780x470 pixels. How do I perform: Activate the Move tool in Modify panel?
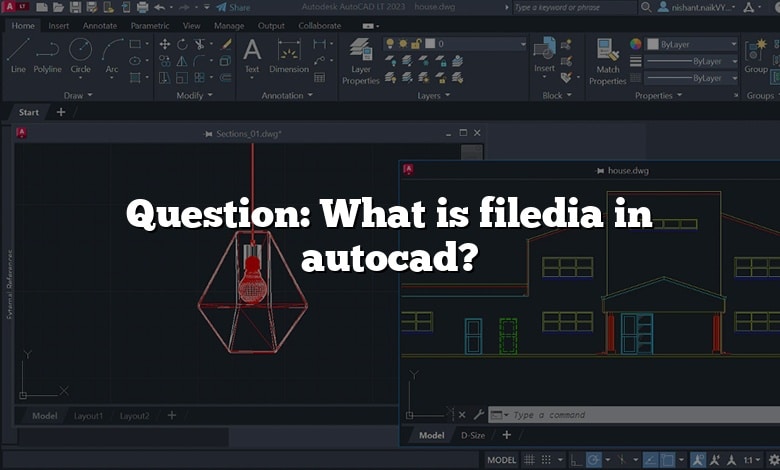pyautogui.click(x=165, y=44)
